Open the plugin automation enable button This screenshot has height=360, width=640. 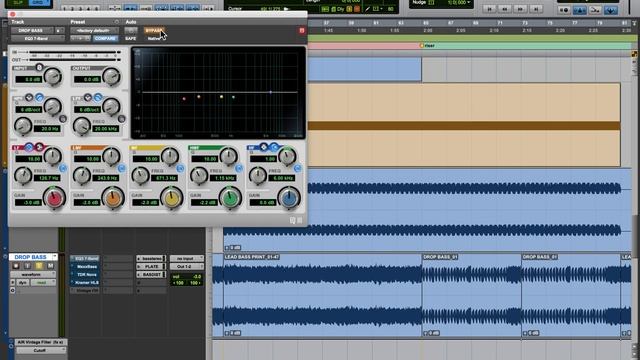click(x=131, y=31)
